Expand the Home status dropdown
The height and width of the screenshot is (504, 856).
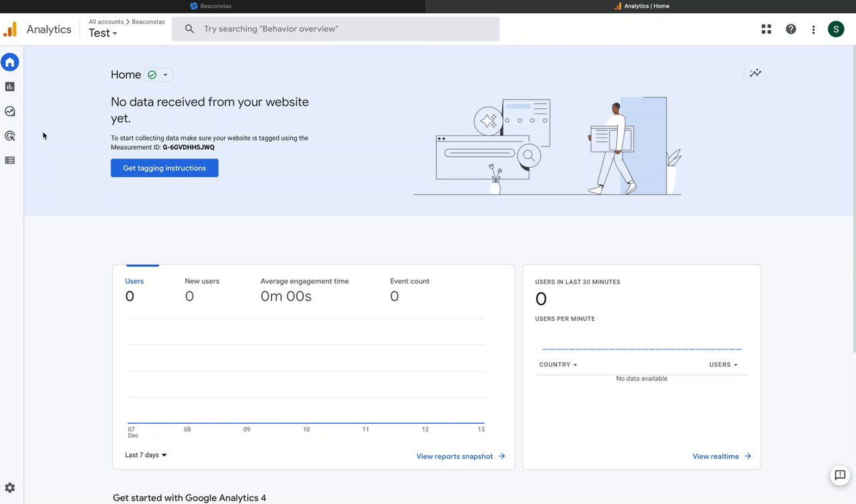coord(159,75)
